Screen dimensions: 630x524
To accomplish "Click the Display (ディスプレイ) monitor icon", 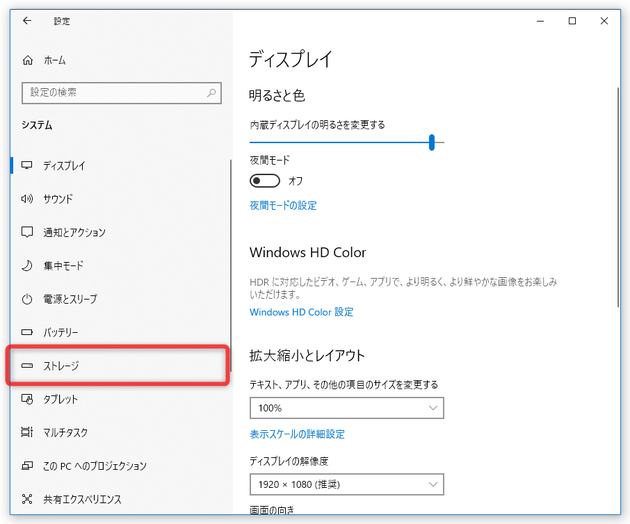I will tap(27, 165).
